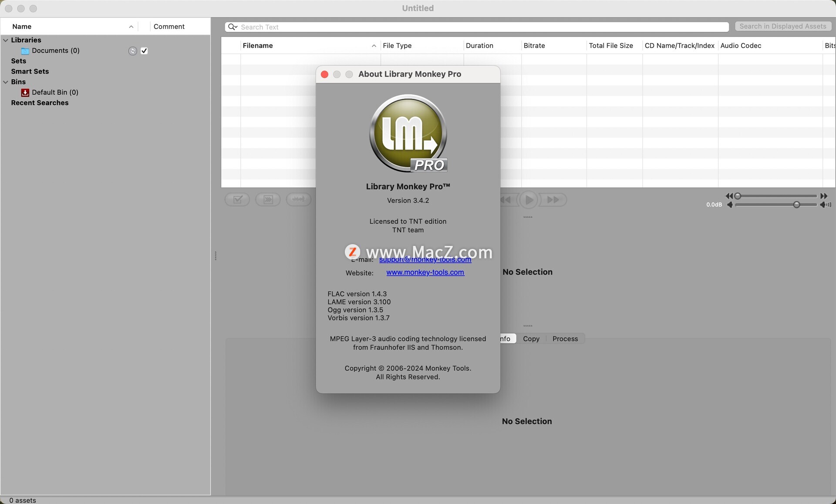Click the Vorbis version 1.3.7 line
Image resolution: width=836 pixels, height=504 pixels.
click(358, 318)
